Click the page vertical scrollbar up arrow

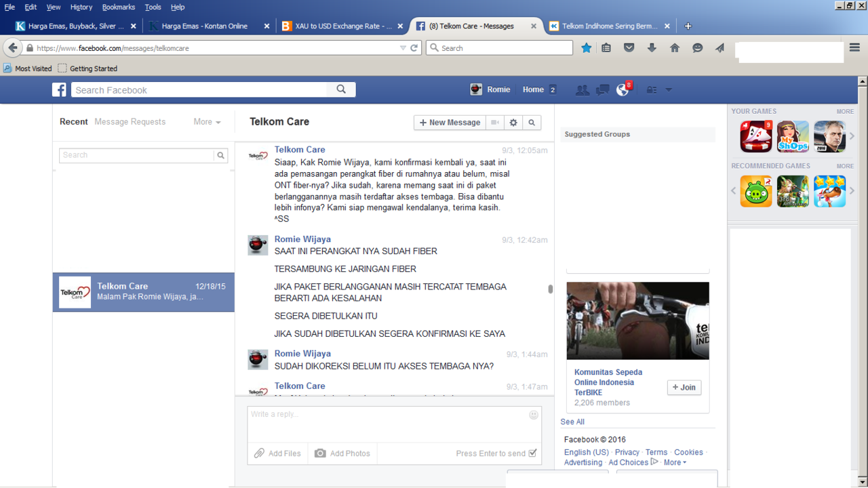[x=863, y=80]
